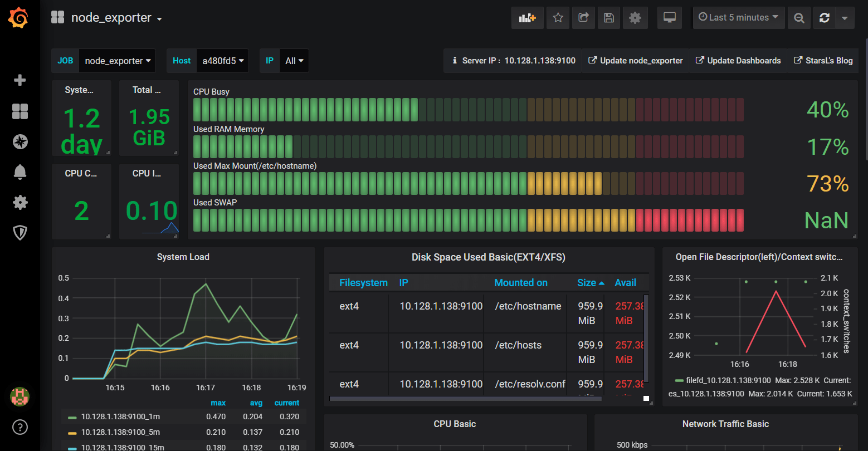Image resolution: width=868 pixels, height=451 pixels.
Task: Open the Last 5 minutes time range picker
Action: tap(738, 17)
